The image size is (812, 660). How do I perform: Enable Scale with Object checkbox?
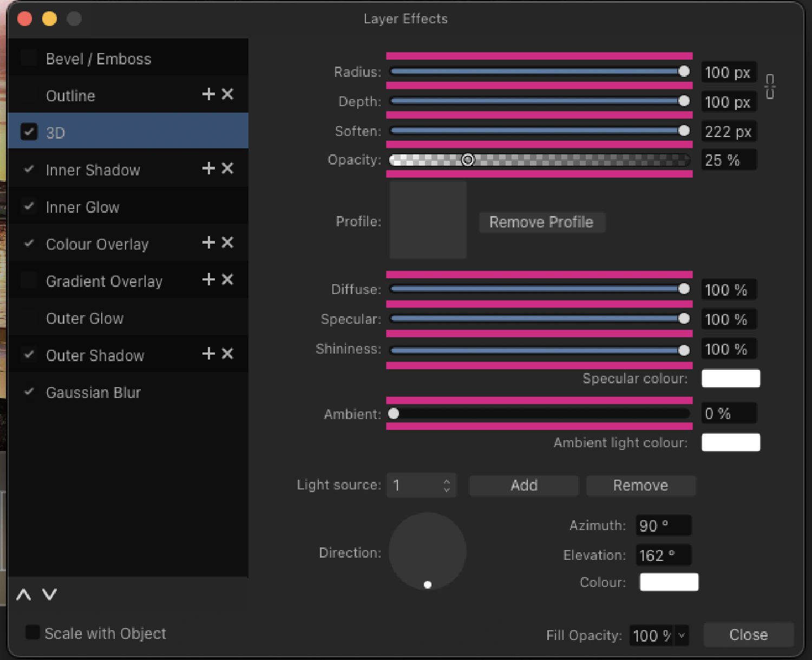(x=32, y=632)
